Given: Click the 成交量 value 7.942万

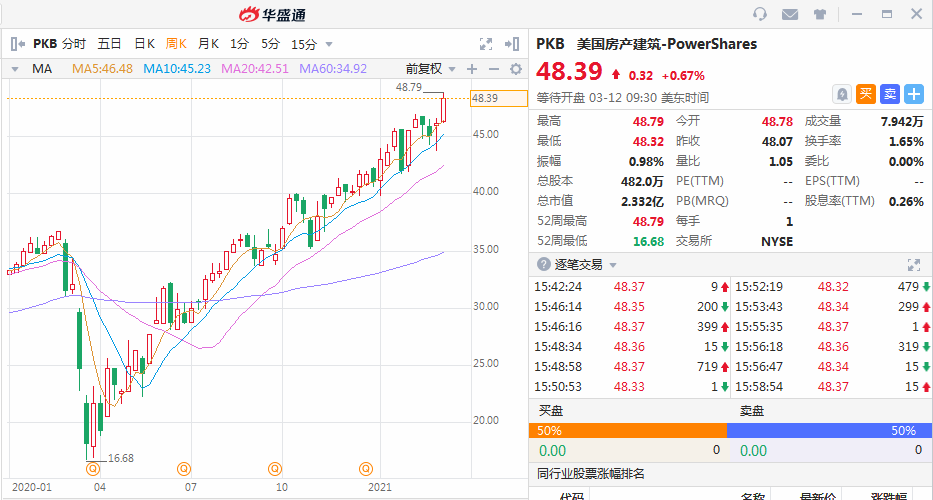Looking at the screenshot, I should click(902, 121).
